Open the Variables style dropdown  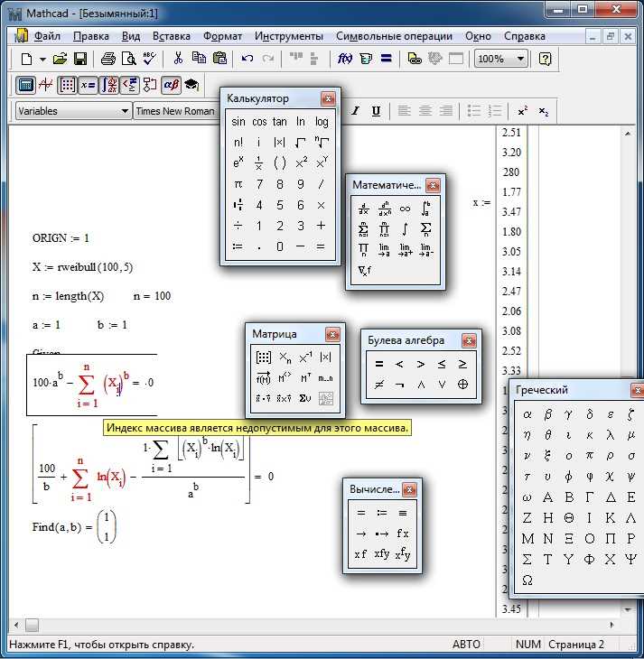[x=73, y=111]
